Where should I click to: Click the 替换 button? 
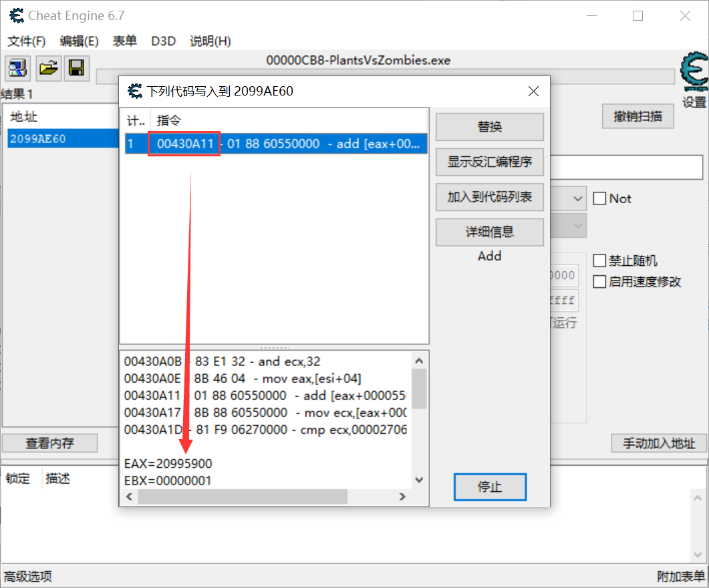click(x=490, y=126)
